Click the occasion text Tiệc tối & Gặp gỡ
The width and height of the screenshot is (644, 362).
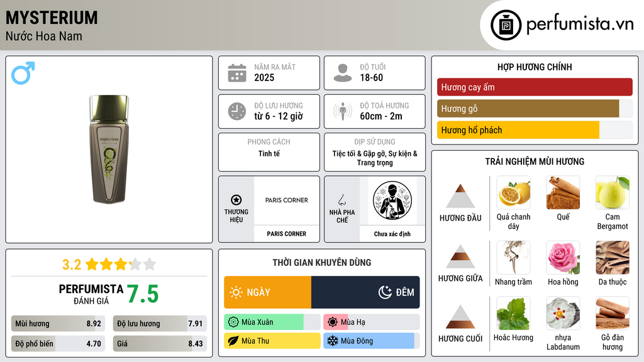pos(358,153)
